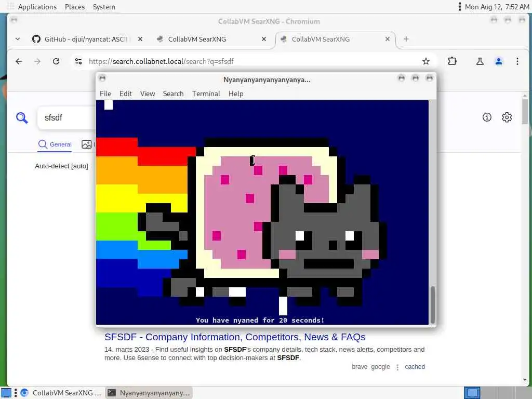Viewport: 532px width, 399px height.
Task: Open a new browser tab
Action: click(406, 39)
